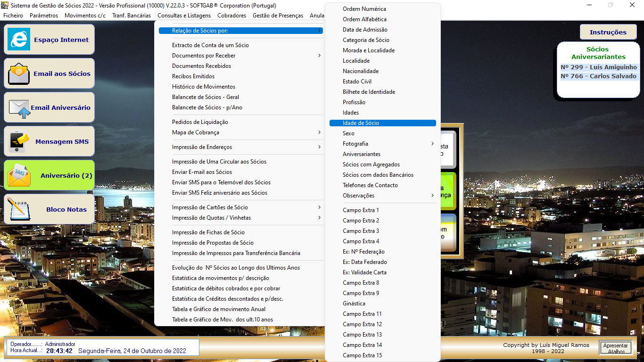Screen dimensions: 644x362
Task: Click the Email Aniversário envelope icon
Action: [19, 107]
